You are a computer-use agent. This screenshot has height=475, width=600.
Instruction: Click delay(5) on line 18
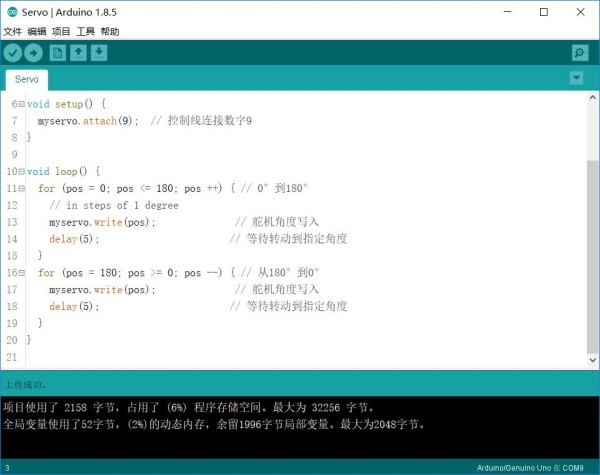[74, 307]
